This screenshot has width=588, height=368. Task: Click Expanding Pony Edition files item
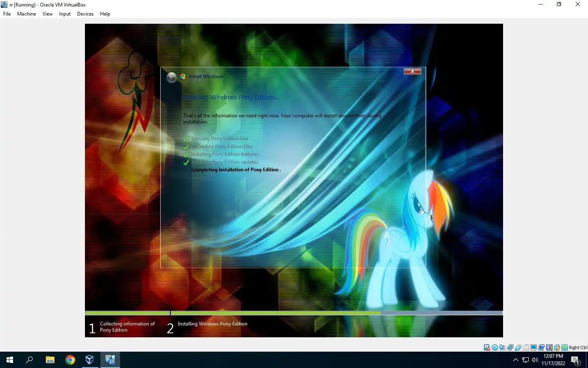(x=222, y=146)
